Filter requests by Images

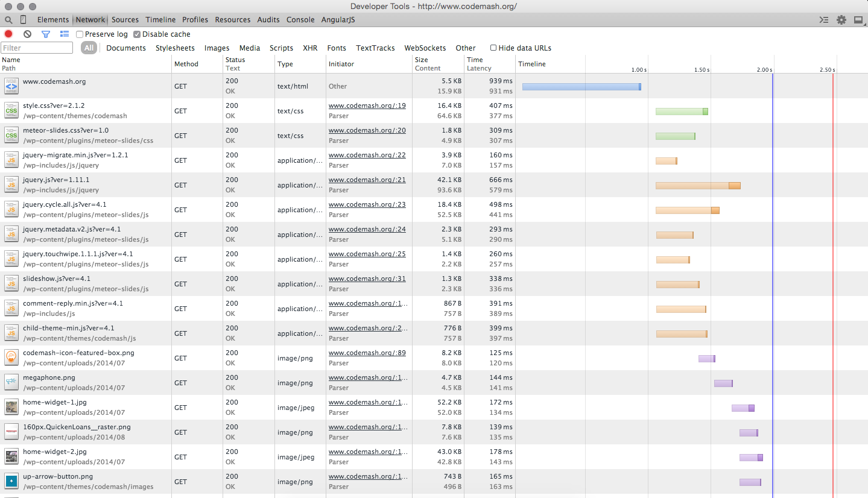tap(217, 48)
